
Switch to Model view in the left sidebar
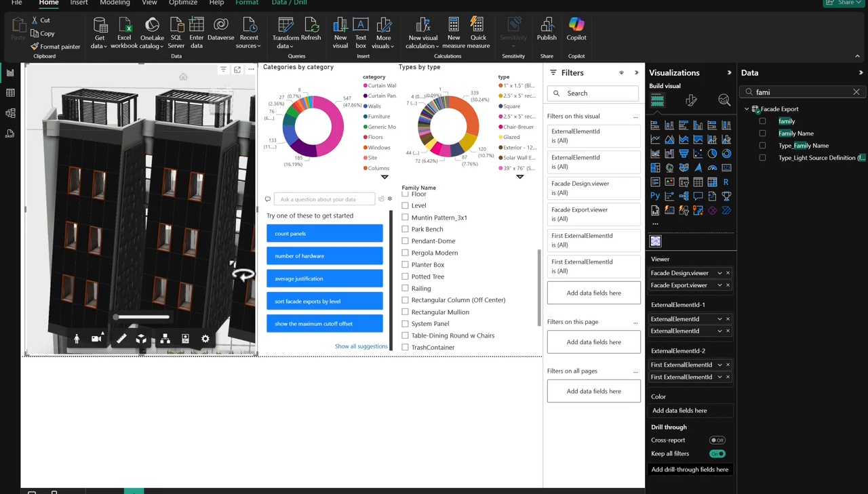pyautogui.click(x=10, y=113)
